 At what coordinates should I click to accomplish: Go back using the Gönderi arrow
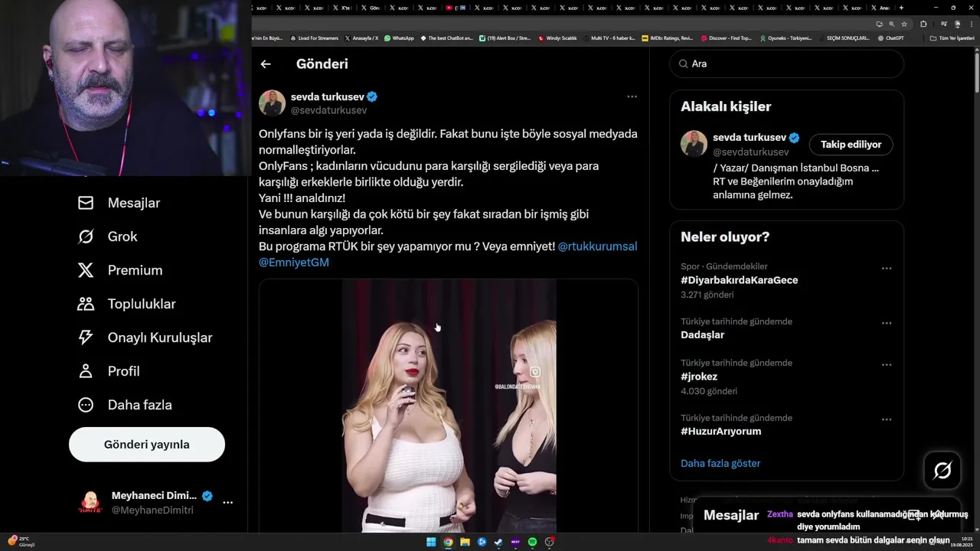(x=266, y=64)
